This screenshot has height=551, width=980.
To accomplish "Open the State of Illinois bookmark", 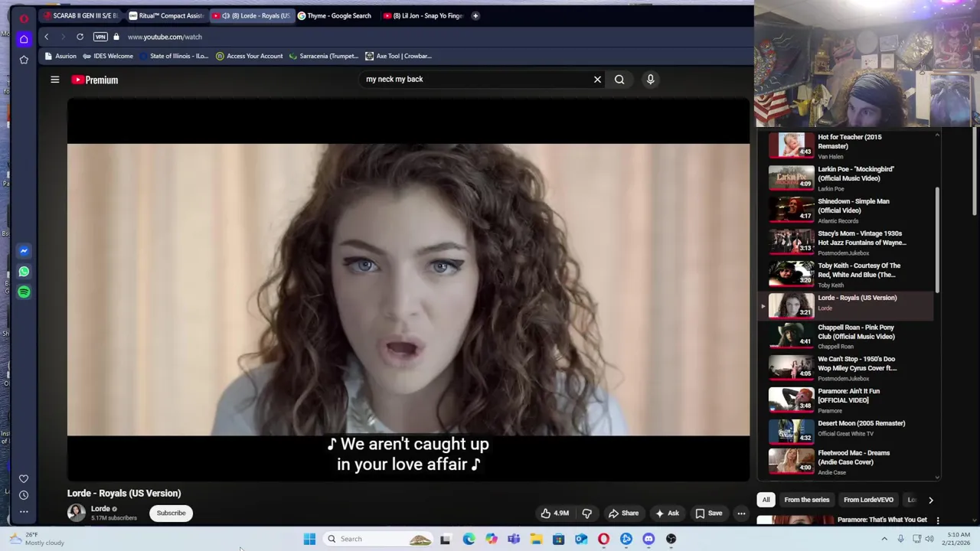I will coord(173,56).
